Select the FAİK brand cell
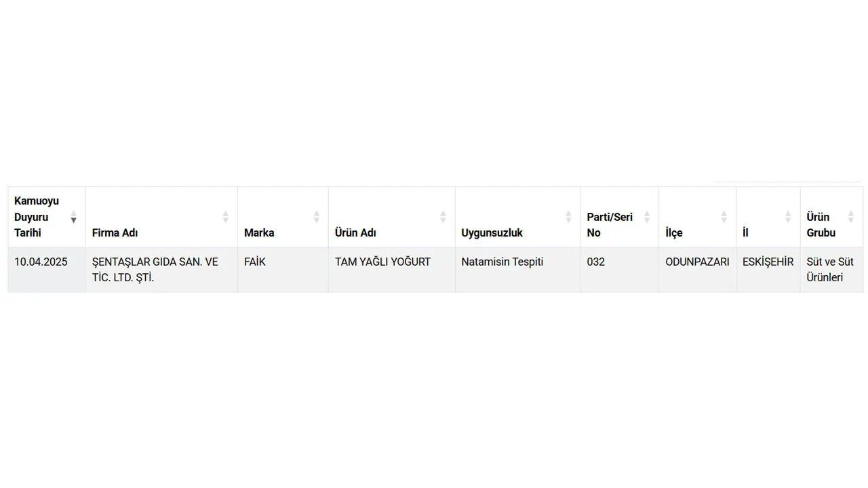Viewport: 868px width, 488px height. coord(283,270)
